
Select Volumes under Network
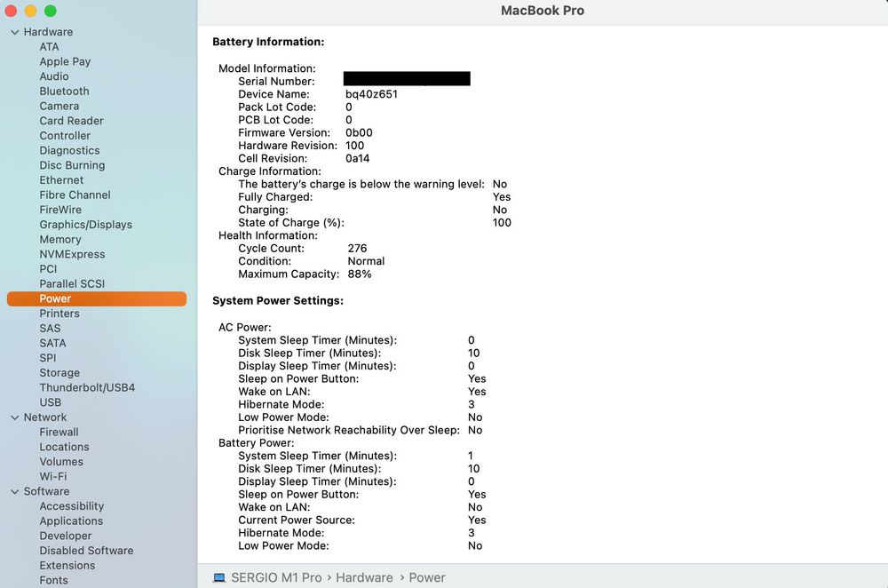61,462
